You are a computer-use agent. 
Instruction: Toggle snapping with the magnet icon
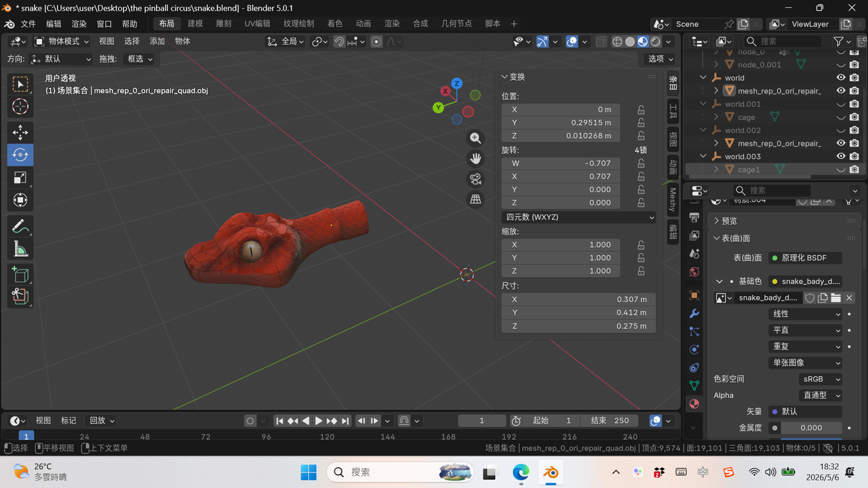[339, 41]
